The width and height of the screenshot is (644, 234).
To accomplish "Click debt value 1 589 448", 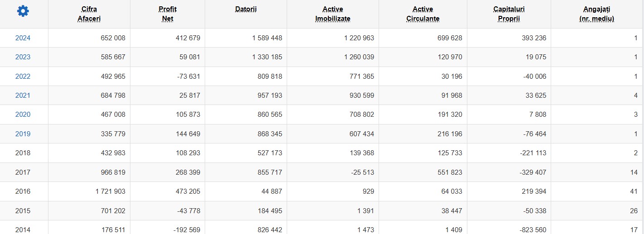I will point(267,38).
